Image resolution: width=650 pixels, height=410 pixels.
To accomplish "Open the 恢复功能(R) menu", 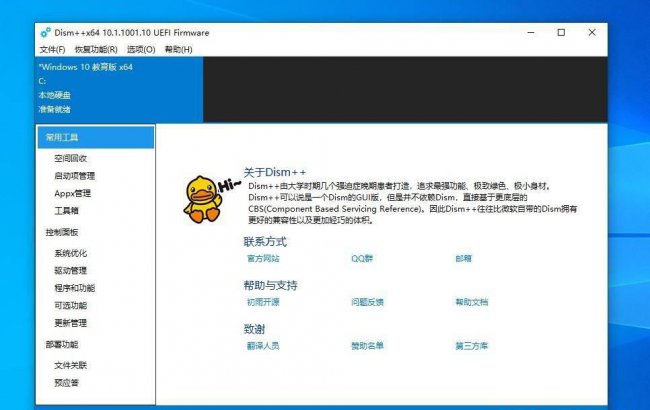I will 96,49.
